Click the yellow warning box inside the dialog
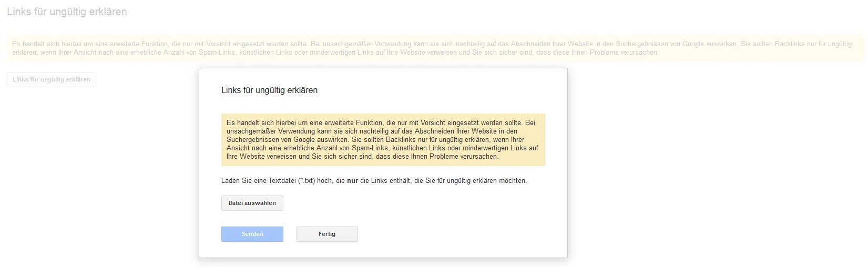The width and height of the screenshot is (868, 267). pos(383,139)
